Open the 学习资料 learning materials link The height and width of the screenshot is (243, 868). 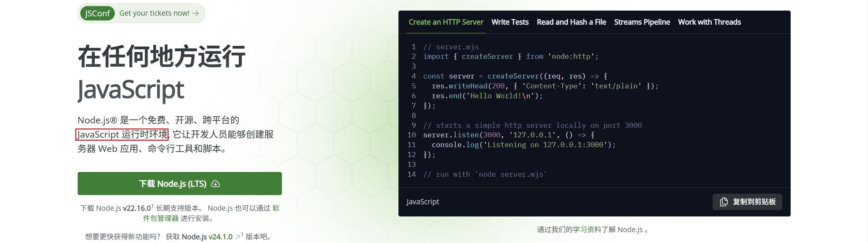[x=587, y=230]
